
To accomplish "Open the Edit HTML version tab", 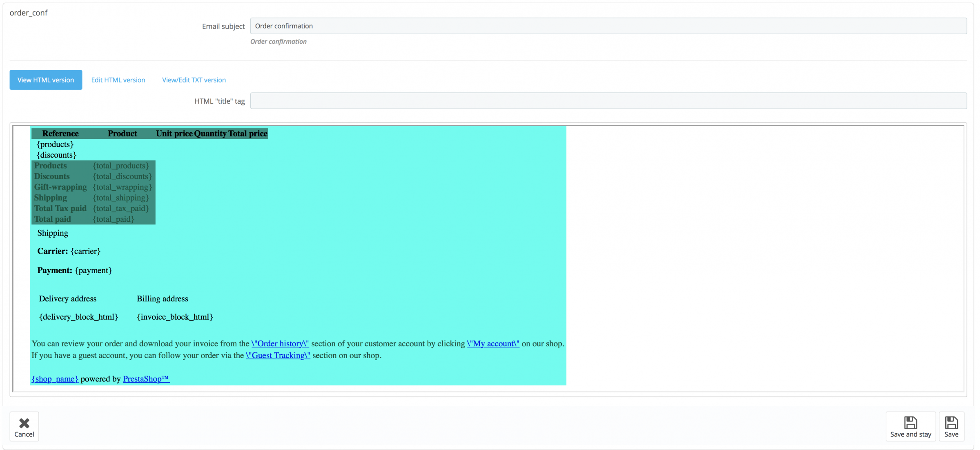I will (x=118, y=80).
